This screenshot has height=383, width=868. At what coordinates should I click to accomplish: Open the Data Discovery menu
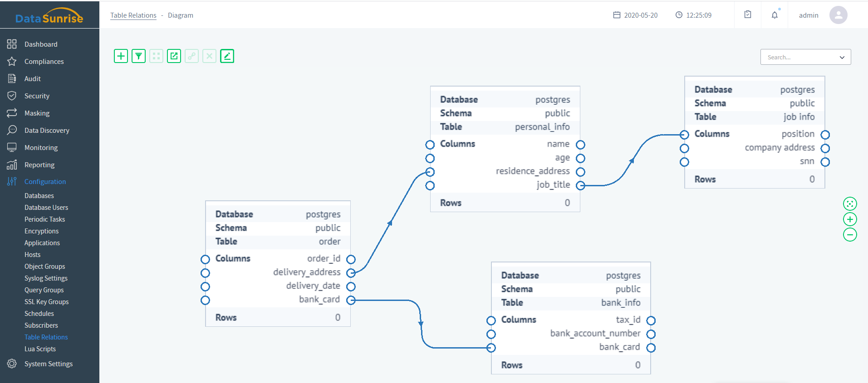(x=47, y=131)
